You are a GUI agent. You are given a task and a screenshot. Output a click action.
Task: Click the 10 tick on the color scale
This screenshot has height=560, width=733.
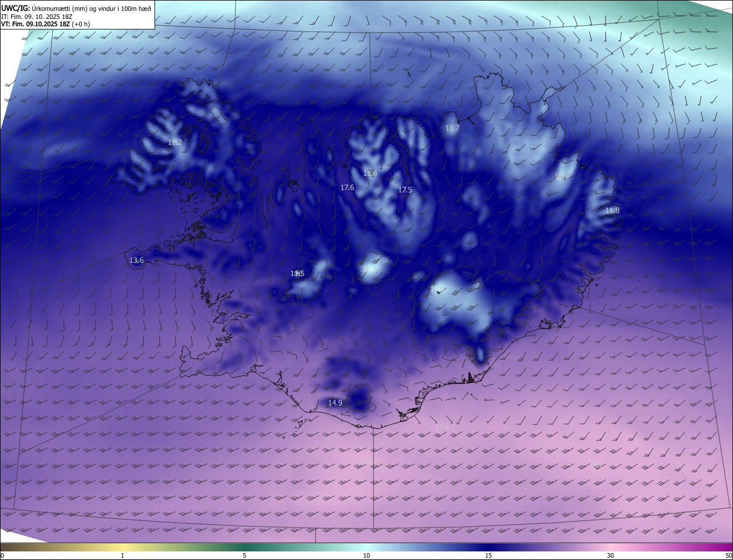click(366, 555)
